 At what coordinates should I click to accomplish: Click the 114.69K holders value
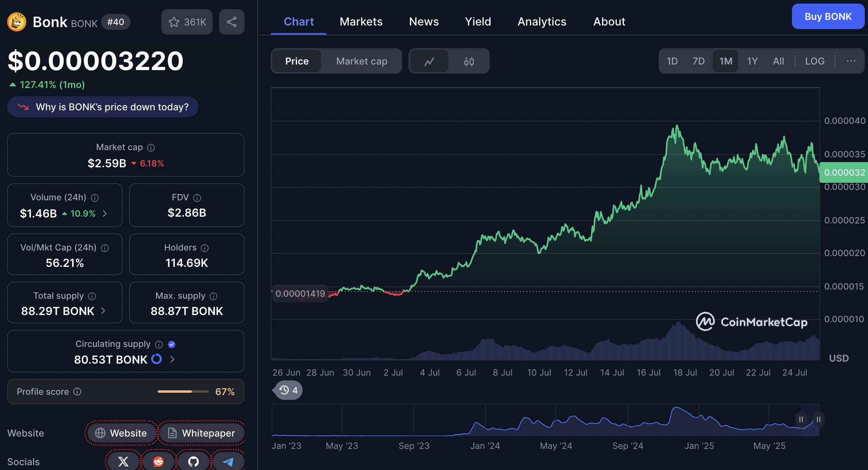[187, 263]
